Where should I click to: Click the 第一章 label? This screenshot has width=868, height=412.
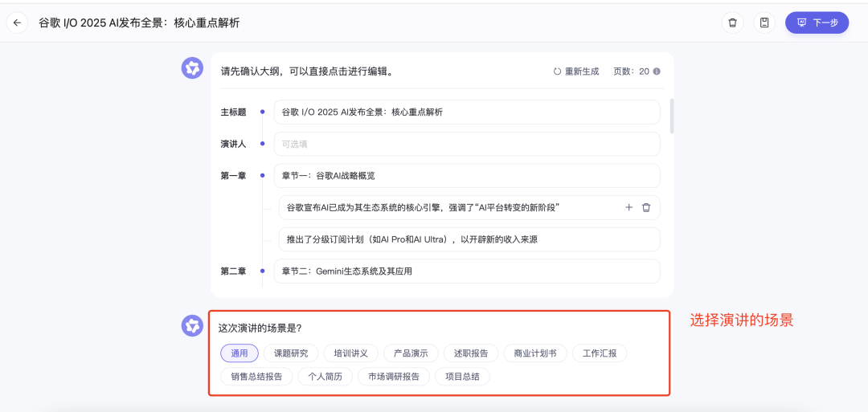point(233,176)
